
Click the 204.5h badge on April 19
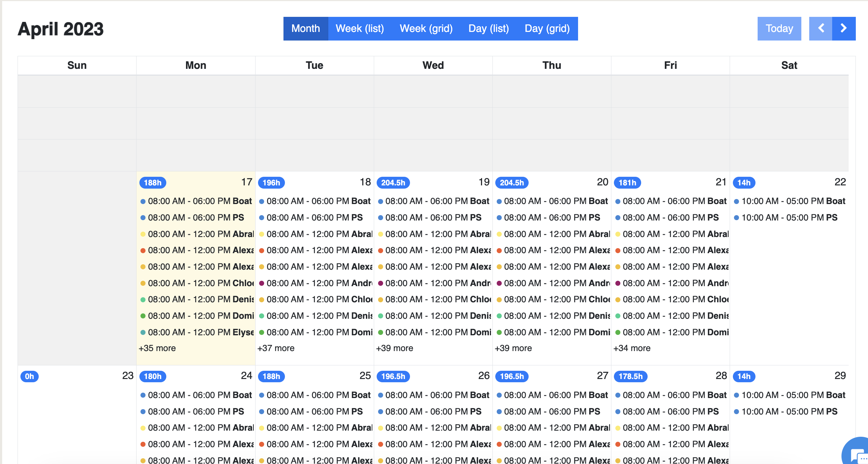click(x=393, y=183)
